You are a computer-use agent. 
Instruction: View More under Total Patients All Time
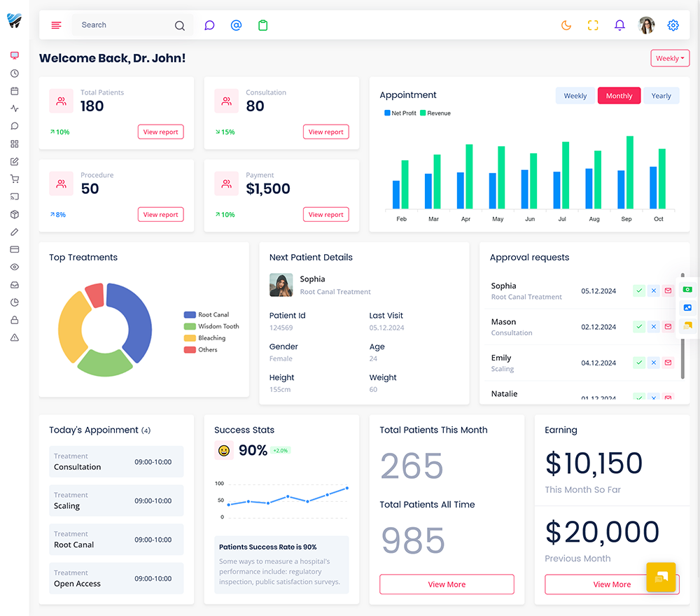[x=447, y=584]
